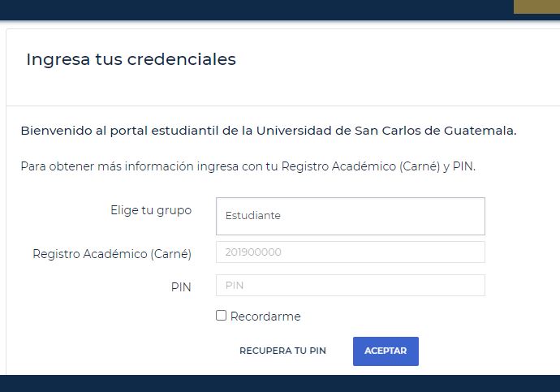Focus the Registro Académico carné input field
This screenshot has height=392, width=560.
pos(351,252)
